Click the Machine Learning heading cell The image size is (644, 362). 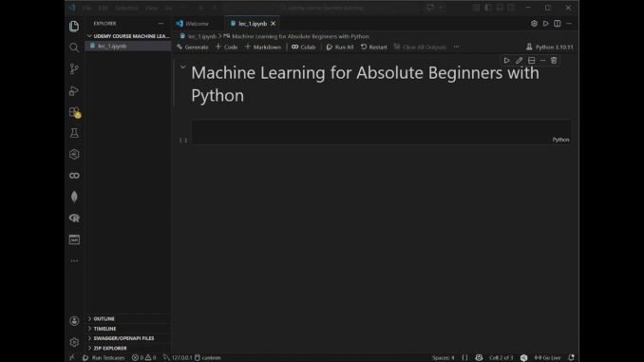[x=365, y=85]
